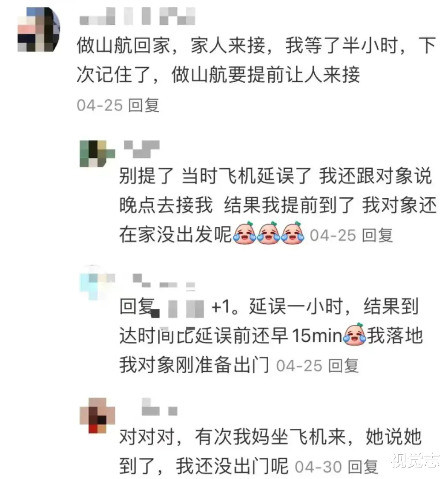Tap second commenter's blurred username
The height and width of the screenshot is (479, 448).
[142, 149]
